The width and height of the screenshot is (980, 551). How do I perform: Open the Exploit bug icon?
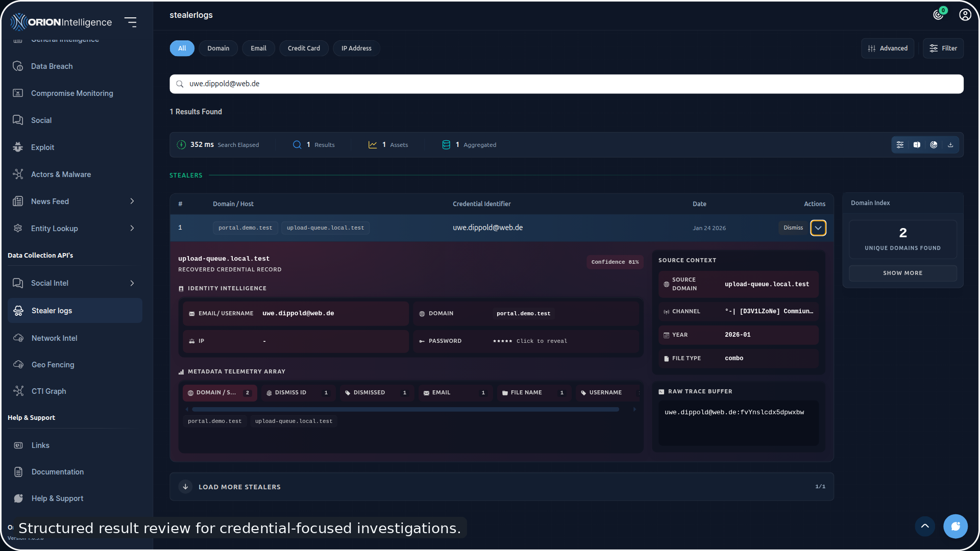coord(18,147)
